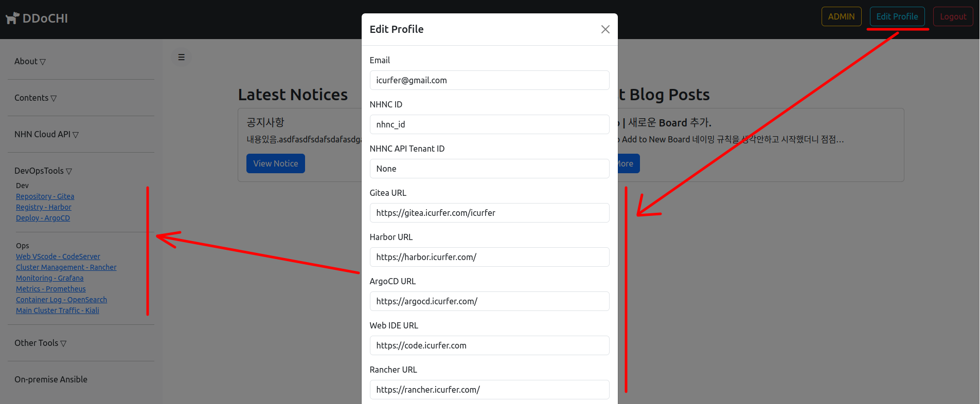Click the View Notice button
Viewport: 980px width, 404px height.
point(275,163)
